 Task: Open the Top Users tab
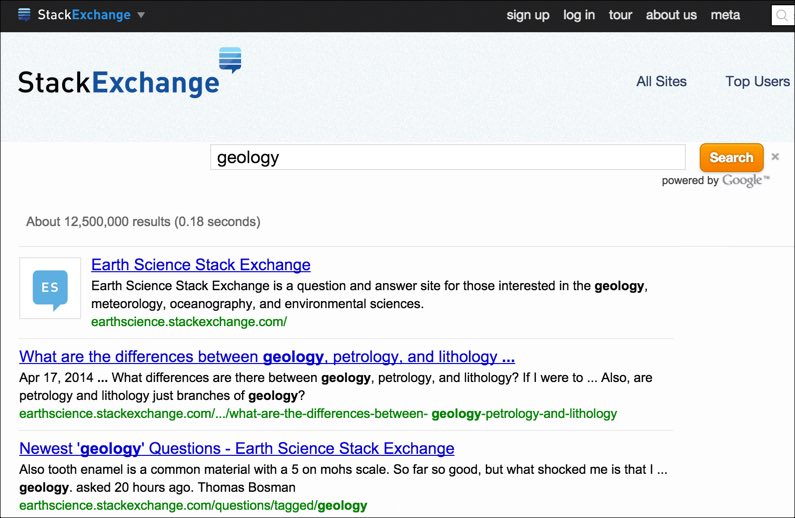(757, 82)
